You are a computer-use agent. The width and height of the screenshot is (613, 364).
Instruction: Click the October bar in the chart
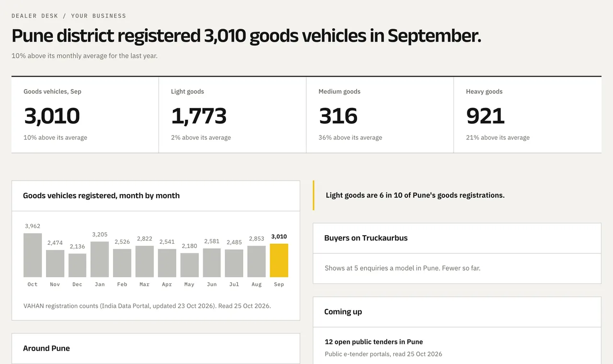pos(33,255)
